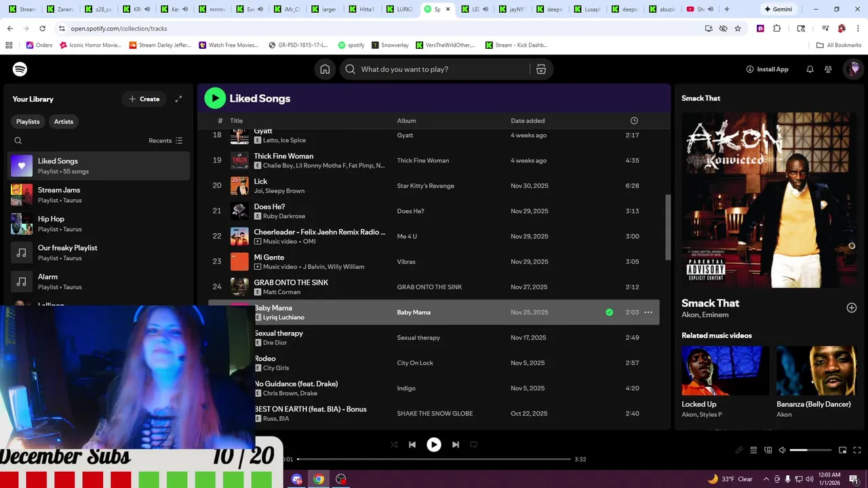The height and width of the screenshot is (488, 868).
Task: Open the Recents sort dropdown
Action: tap(165, 141)
